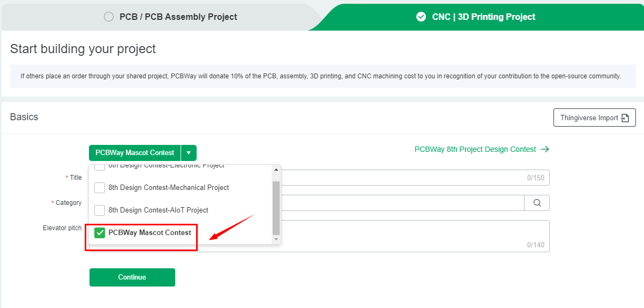Image resolution: width=644 pixels, height=308 pixels.
Task: Click the checkmark icon on CNC tab
Action: point(421,17)
